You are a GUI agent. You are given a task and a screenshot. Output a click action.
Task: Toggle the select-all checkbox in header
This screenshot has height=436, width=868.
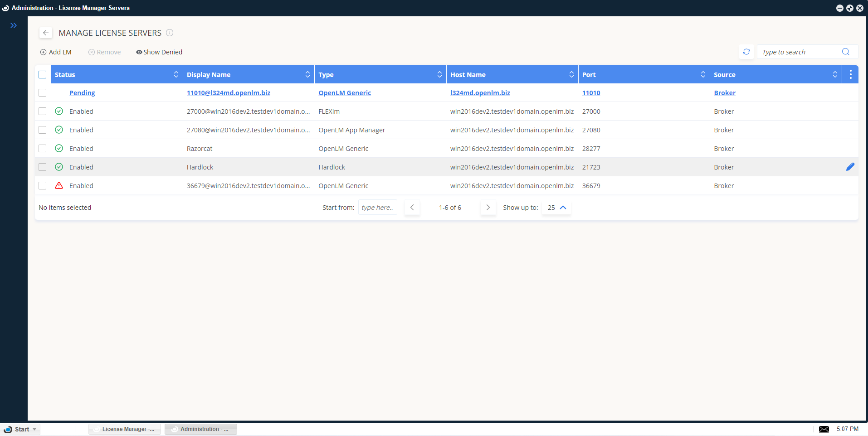43,74
